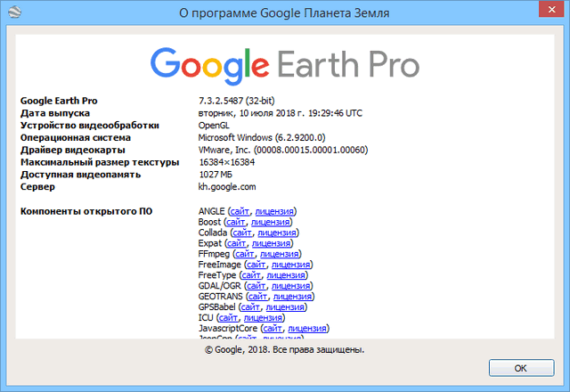Open Expat сайт link
Viewport: 570px width, 392px height.
point(237,243)
